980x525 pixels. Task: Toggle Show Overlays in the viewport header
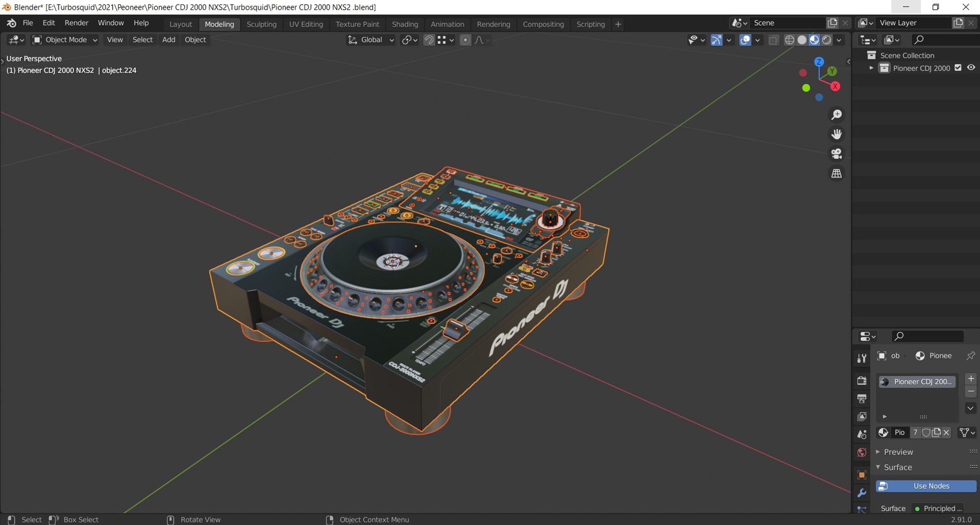coord(745,40)
